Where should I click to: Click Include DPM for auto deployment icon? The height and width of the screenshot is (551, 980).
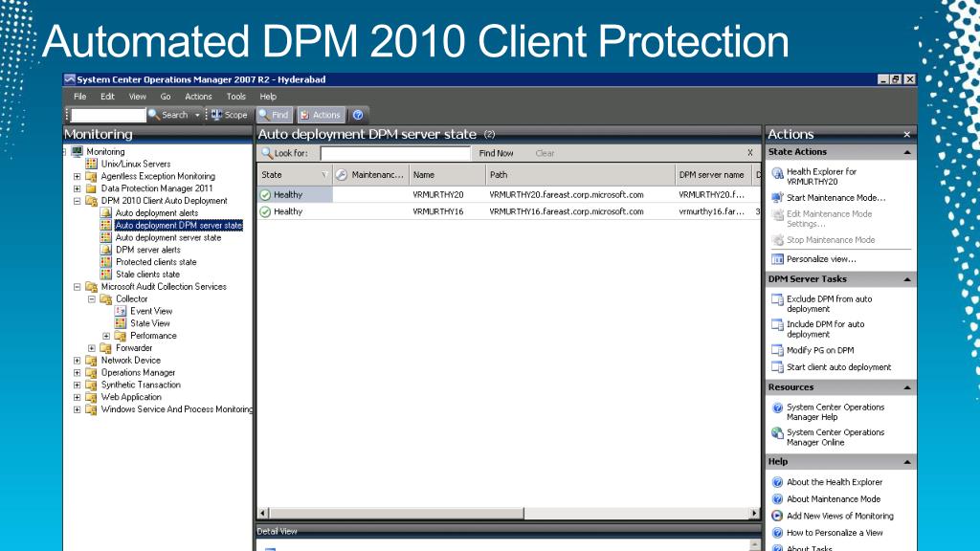pyautogui.click(x=777, y=325)
